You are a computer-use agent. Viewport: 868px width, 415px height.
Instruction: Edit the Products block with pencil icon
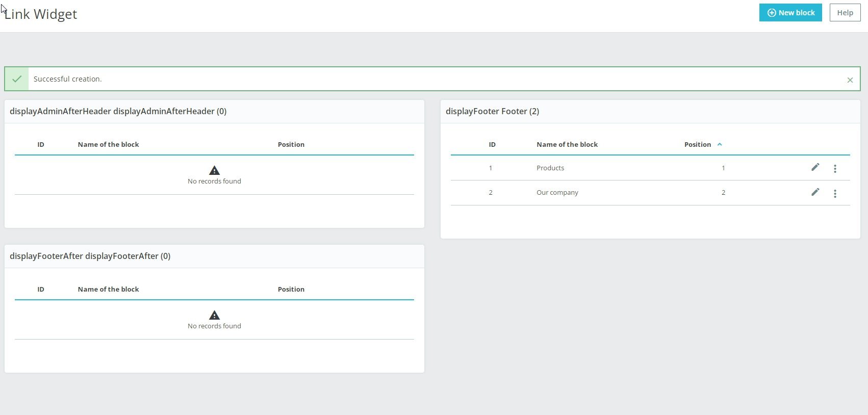[815, 167]
